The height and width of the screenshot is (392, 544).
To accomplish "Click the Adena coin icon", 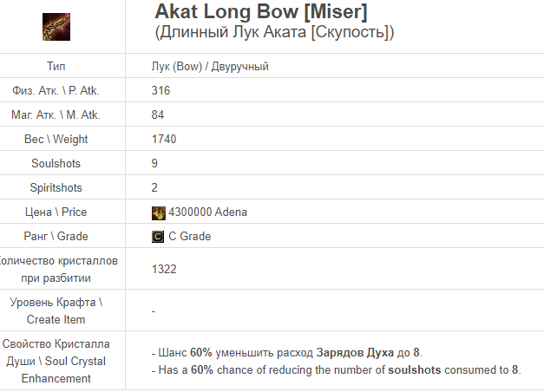I will 158,212.
